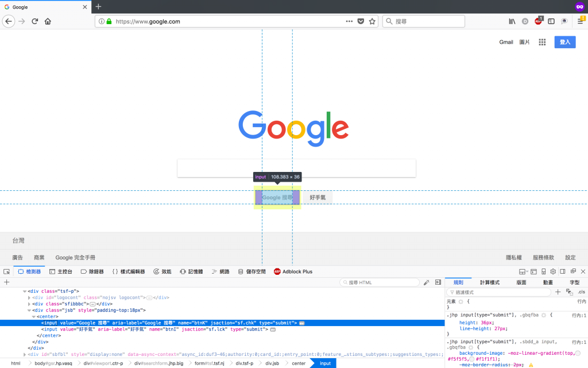Add a new CSS rule with plus icon
This screenshot has width=588, height=368.
pyautogui.click(x=558, y=292)
